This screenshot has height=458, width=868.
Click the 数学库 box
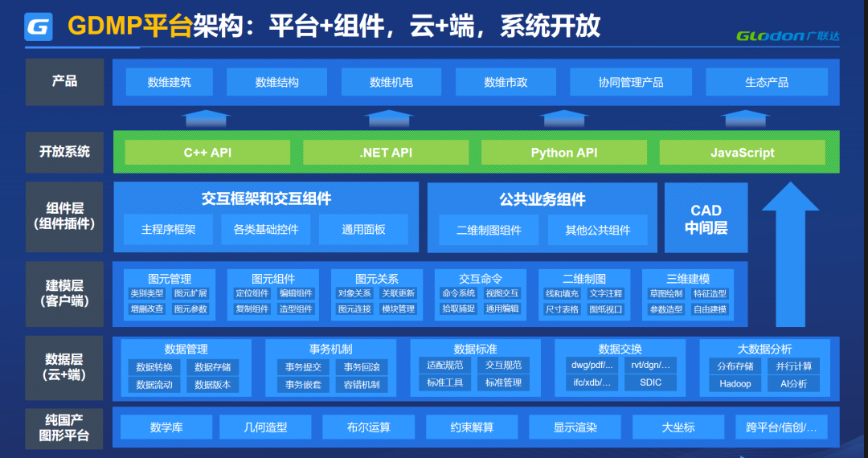[x=166, y=427]
